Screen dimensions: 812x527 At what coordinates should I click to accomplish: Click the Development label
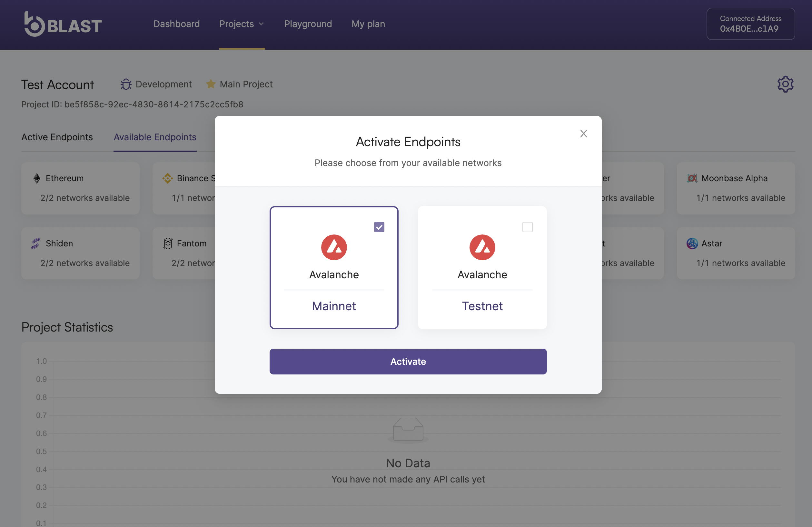164,84
